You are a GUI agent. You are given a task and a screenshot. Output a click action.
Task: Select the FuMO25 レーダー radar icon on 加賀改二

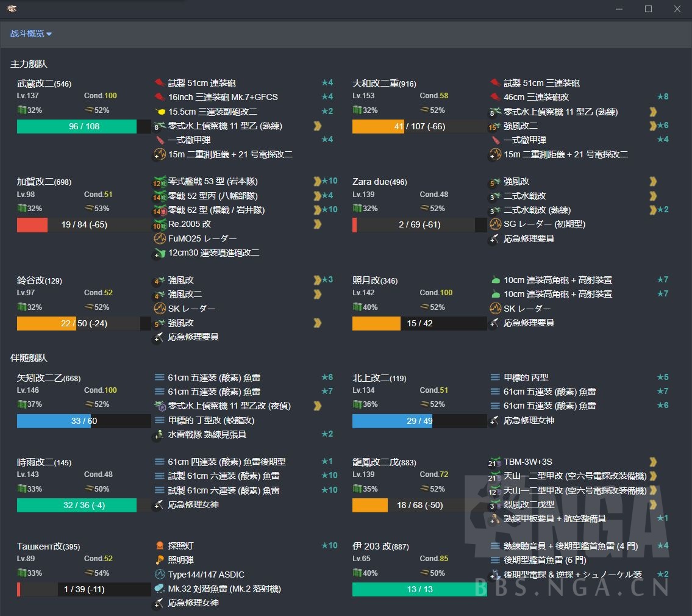point(159,238)
